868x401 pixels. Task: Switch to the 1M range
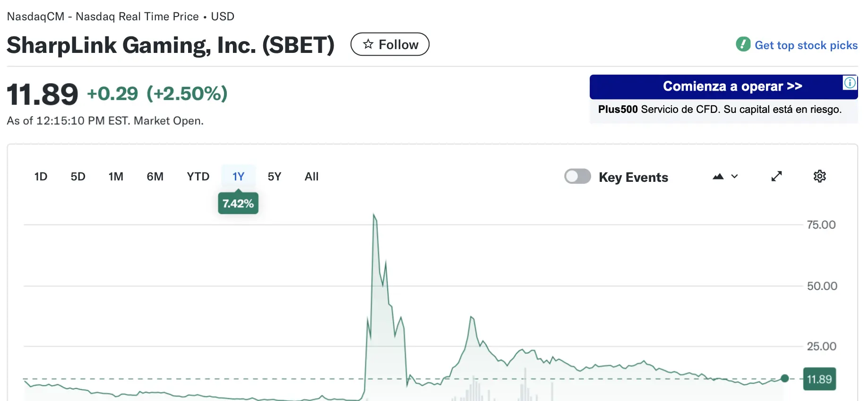116,177
